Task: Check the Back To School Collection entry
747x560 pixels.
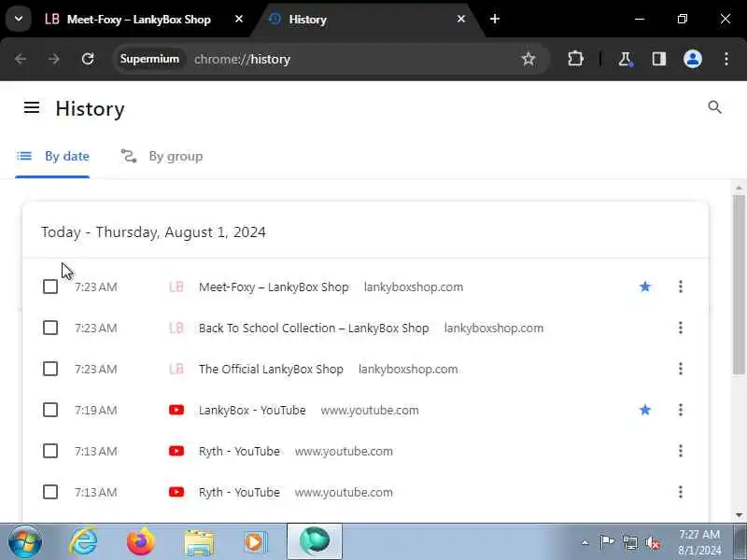Action: click(50, 328)
